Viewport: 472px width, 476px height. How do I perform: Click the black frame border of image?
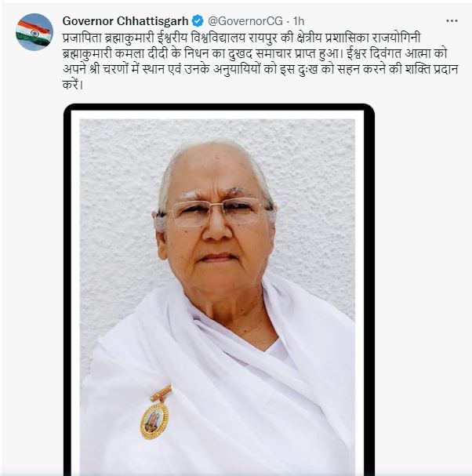point(219,107)
